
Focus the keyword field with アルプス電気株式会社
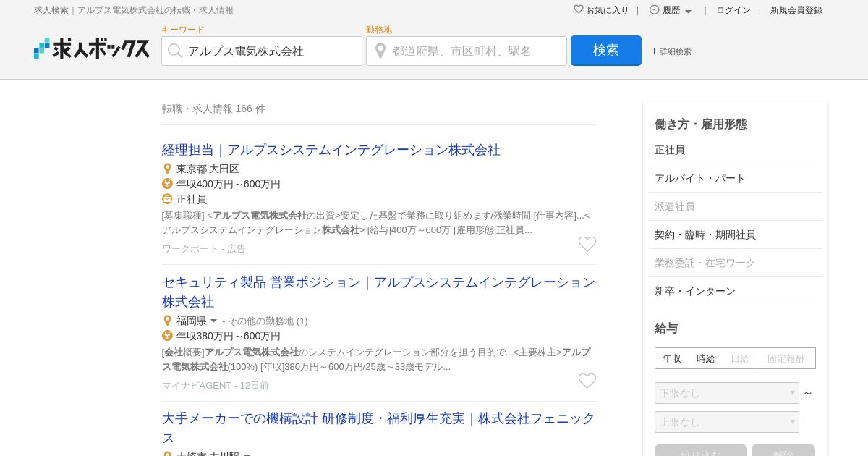(x=262, y=51)
